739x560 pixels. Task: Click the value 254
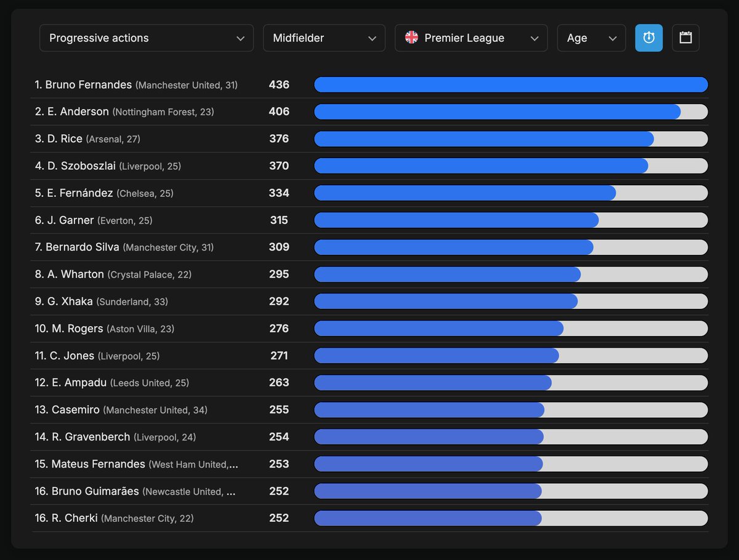279,437
